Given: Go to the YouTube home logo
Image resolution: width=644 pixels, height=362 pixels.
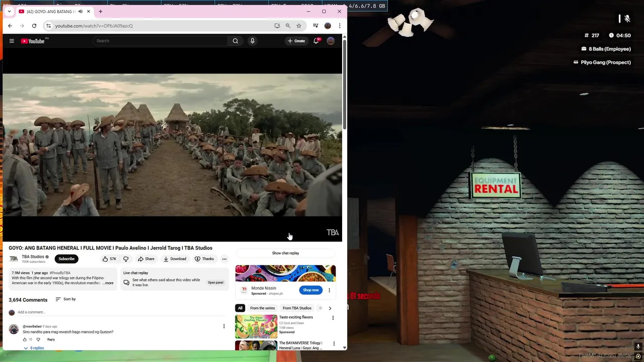Looking at the screenshot, I should (33, 41).
